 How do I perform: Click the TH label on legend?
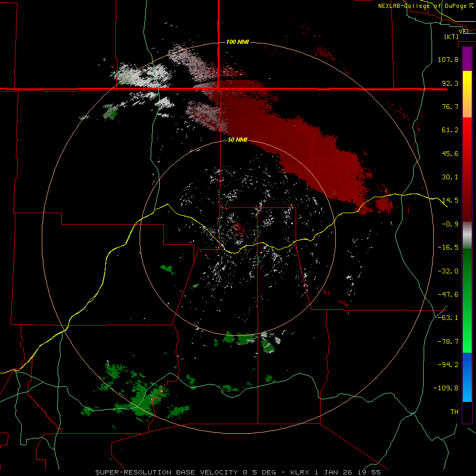(454, 412)
